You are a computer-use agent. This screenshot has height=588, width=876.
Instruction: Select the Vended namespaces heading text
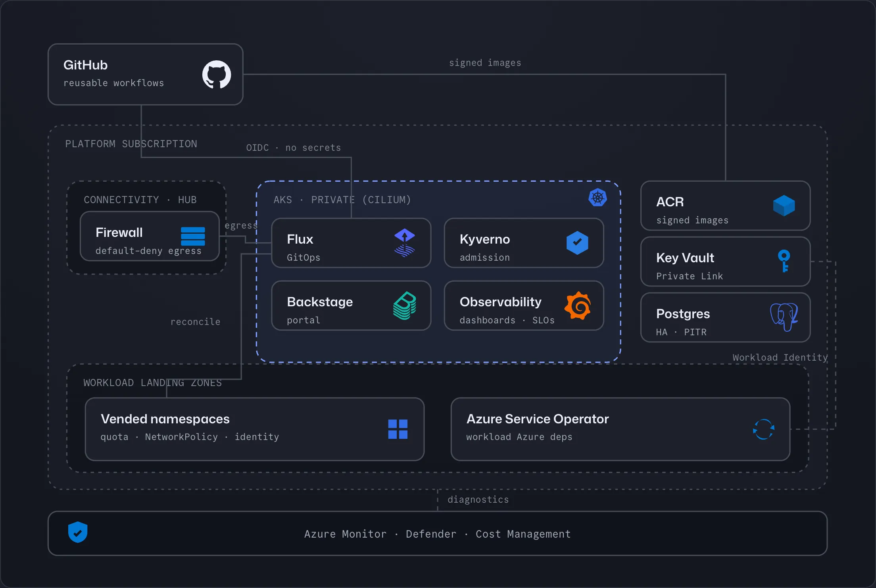pos(165,419)
